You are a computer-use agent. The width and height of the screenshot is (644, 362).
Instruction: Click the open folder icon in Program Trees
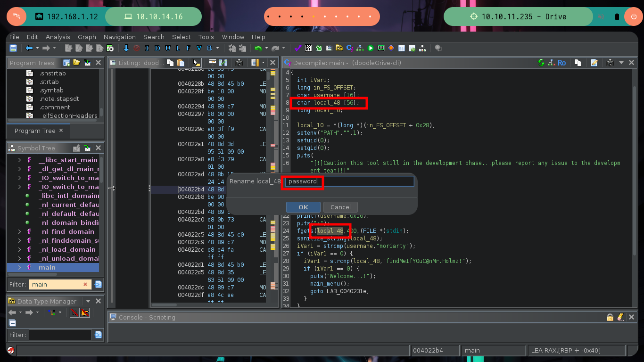click(x=77, y=63)
